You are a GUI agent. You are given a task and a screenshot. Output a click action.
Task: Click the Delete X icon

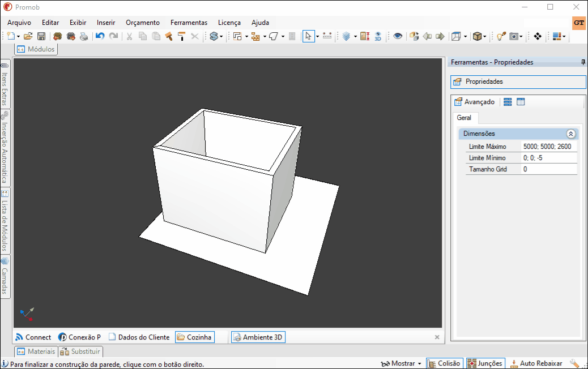195,36
